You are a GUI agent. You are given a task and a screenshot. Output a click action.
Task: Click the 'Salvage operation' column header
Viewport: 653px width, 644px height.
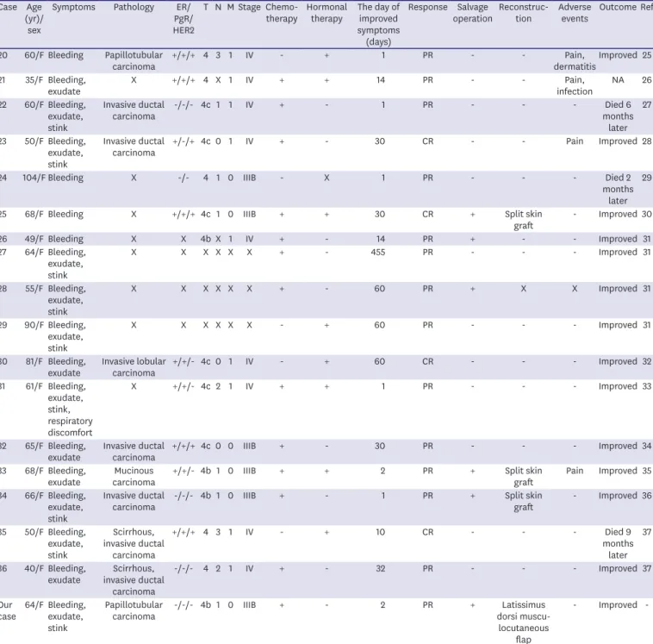tap(473, 13)
